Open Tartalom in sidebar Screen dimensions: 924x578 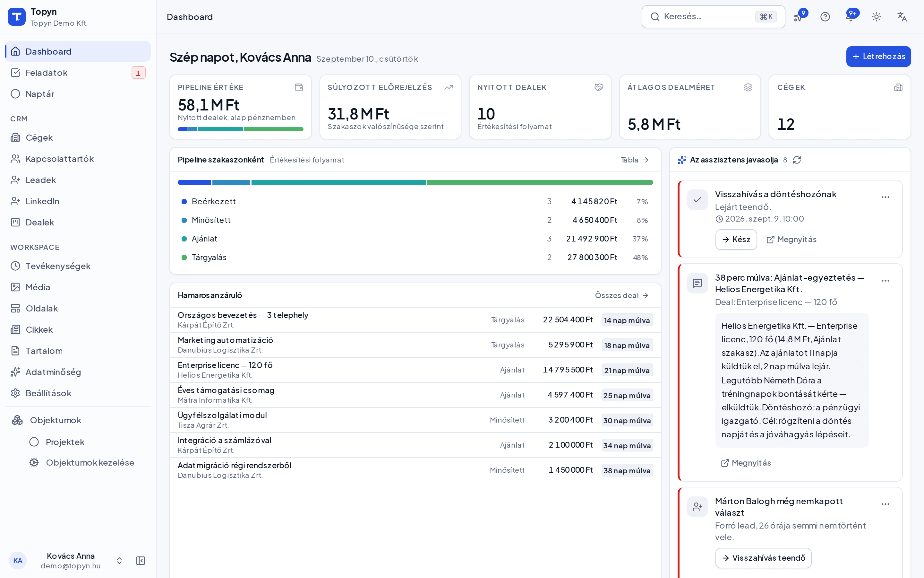pos(78,351)
